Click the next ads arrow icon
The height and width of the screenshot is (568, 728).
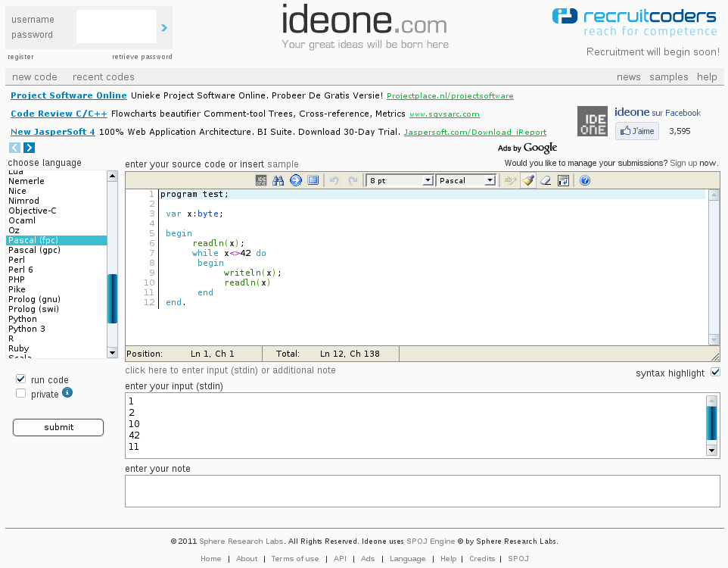[x=29, y=148]
